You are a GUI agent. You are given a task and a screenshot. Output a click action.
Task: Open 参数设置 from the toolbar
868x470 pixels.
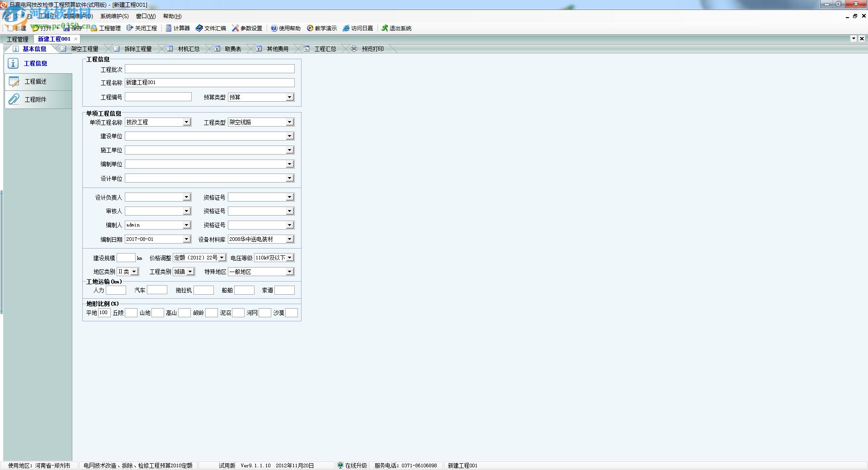pyautogui.click(x=247, y=28)
